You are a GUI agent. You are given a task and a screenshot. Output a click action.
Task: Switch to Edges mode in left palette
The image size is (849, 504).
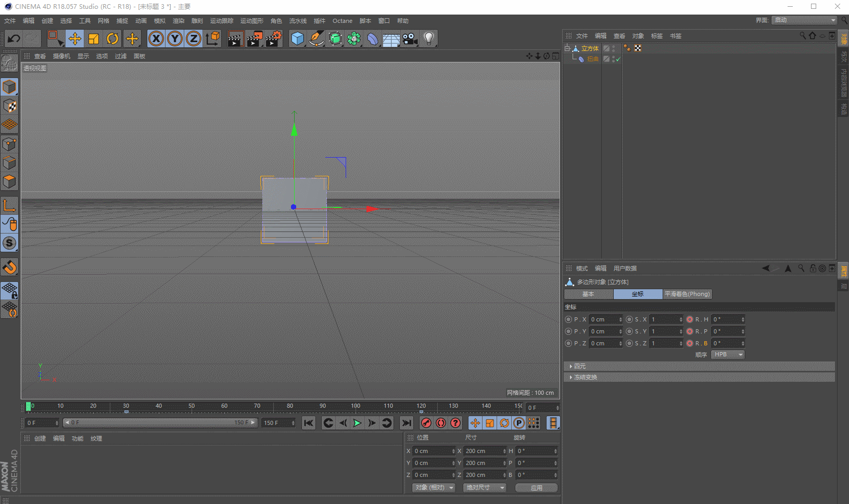click(9, 163)
